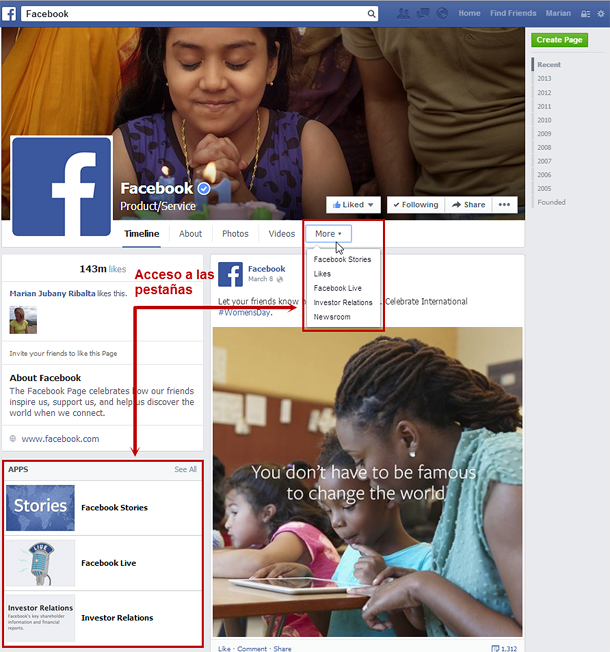The width and height of the screenshot is (610, 652).
Task: Click Marian Jubany Ribalta's small profile photo
Action: pos(23,320)
